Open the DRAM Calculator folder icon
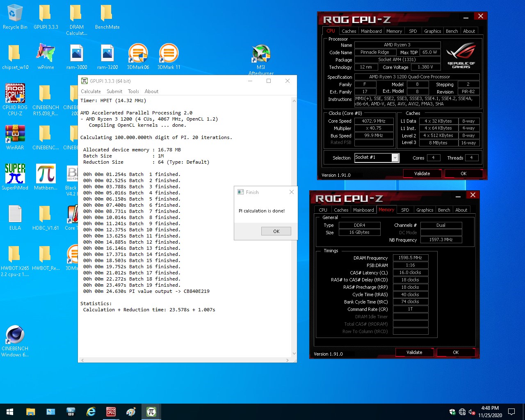The width and height of the screenshot is (525, 420). click(76, 20)
